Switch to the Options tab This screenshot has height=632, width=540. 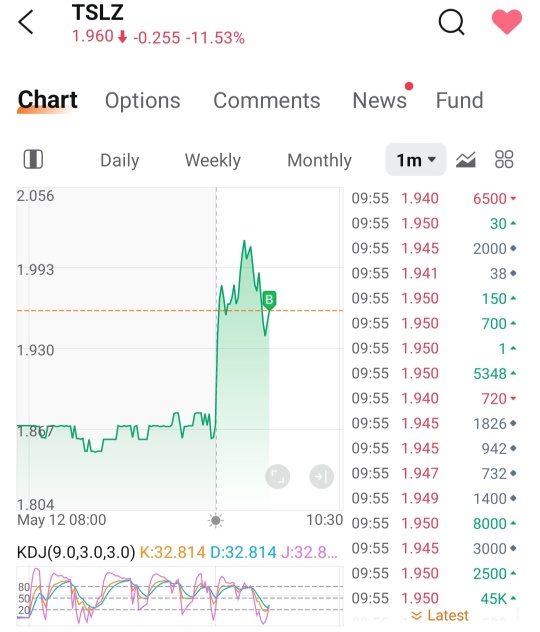142,100
